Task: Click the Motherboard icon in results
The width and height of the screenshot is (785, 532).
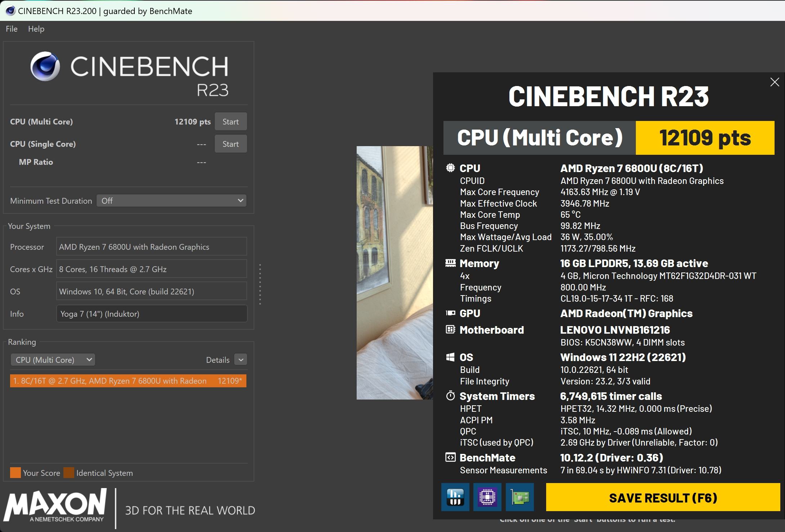Action: coord(450,329)
